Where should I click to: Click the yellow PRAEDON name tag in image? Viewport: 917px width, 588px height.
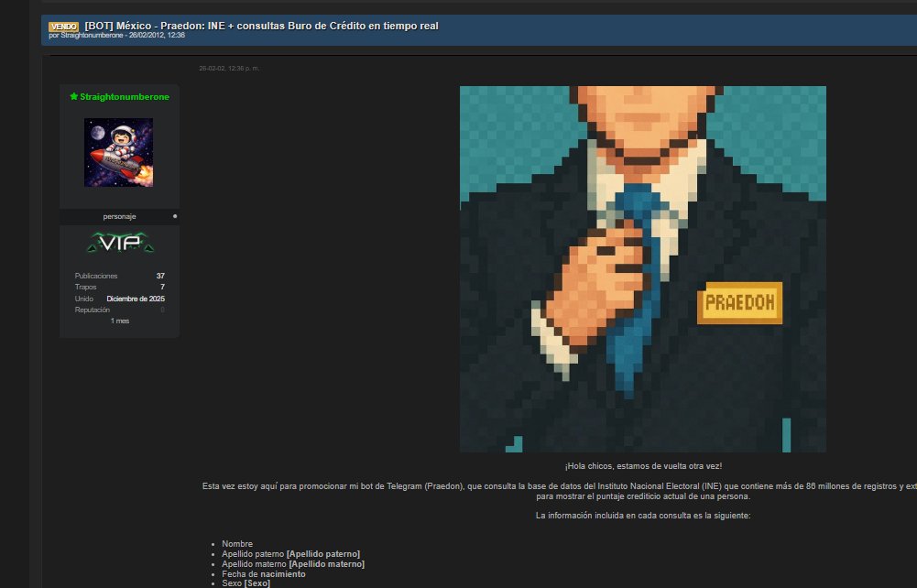pyautogui.click(x=740, y=303)
